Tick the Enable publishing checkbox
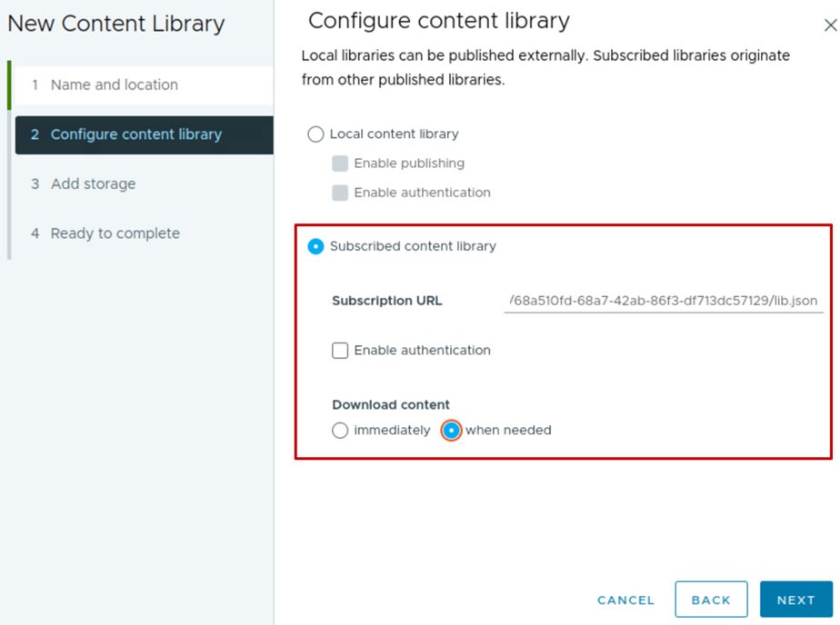The height and width of the screenshot is (625, 840). [340, 164]
